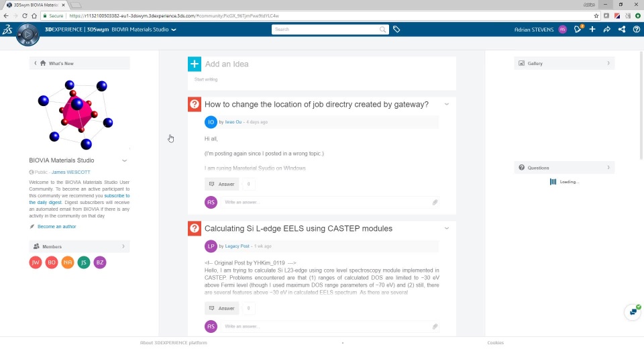
Task: Click the blue Add an Idea plus icon
Action: 195,64
